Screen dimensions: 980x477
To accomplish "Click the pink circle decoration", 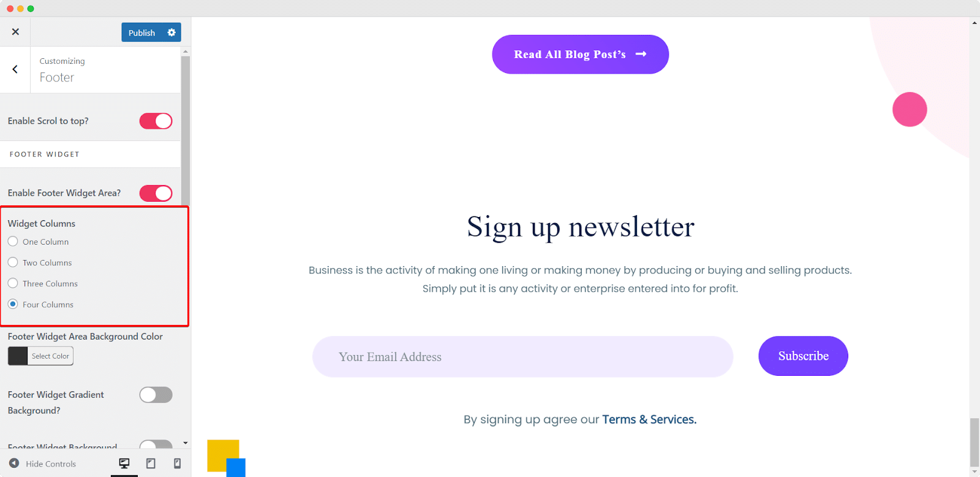I will click(x=910, y=110).
